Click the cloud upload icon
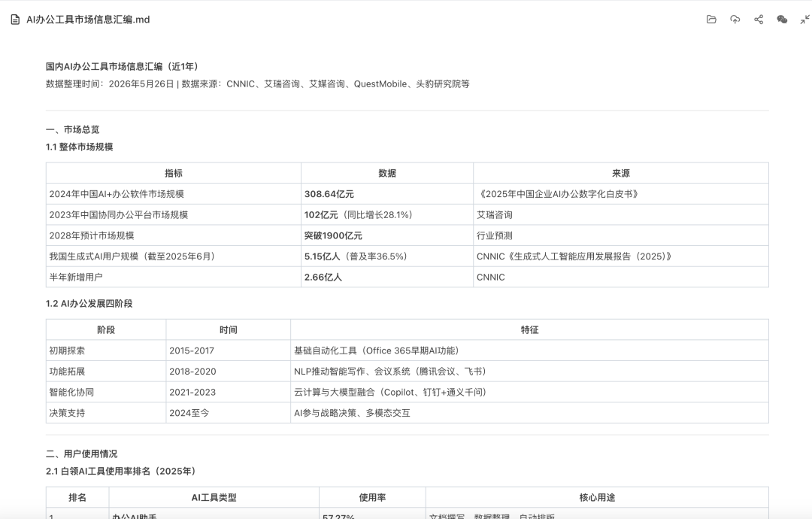Viewport: 812px width, 519px height. (735, 19)
